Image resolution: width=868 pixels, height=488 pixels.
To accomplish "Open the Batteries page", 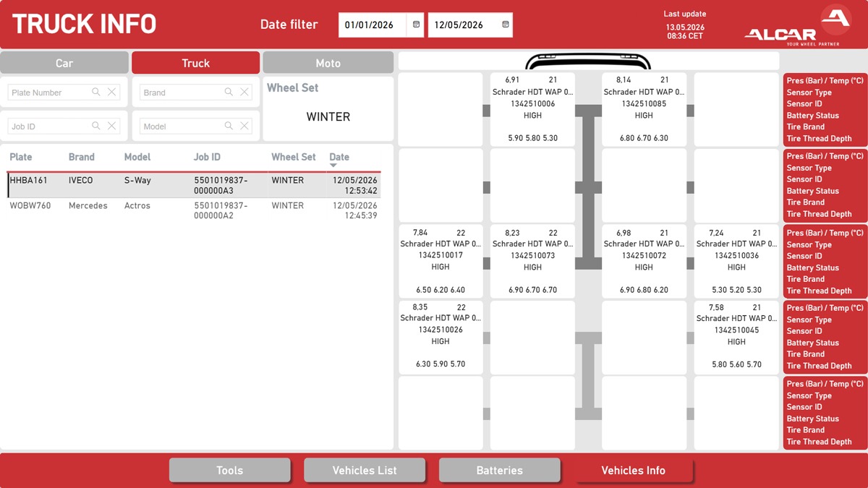I will (499, 470).
